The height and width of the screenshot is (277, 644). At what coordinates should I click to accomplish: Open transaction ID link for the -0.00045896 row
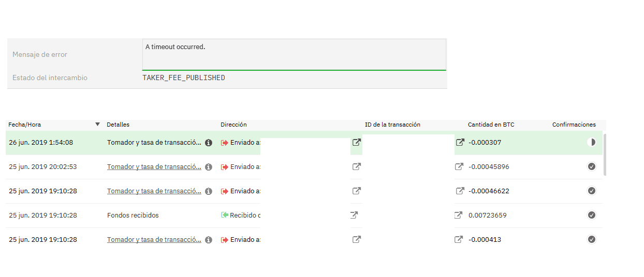click(x=459, y=166)
